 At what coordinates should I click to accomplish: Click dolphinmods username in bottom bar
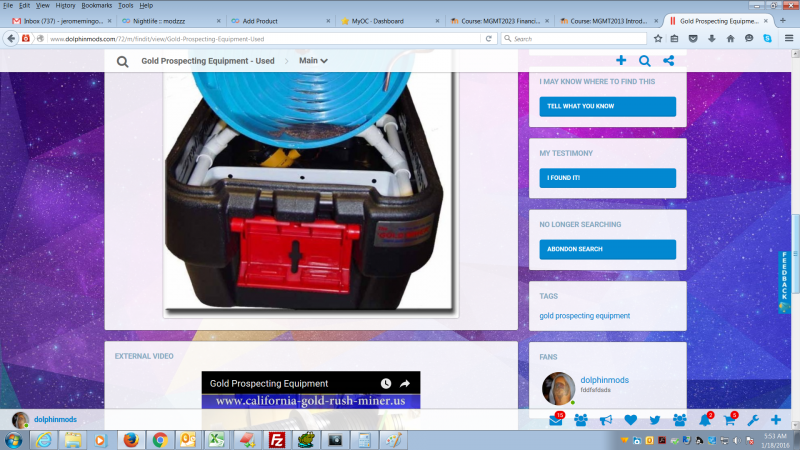(x=55, y=419)
